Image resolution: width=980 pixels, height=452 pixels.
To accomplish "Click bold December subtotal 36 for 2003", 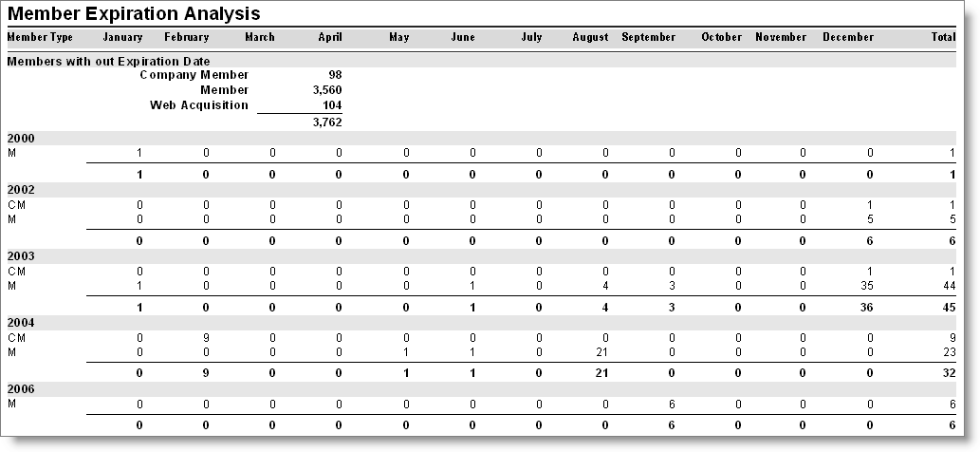I will (x=866, y=308).
